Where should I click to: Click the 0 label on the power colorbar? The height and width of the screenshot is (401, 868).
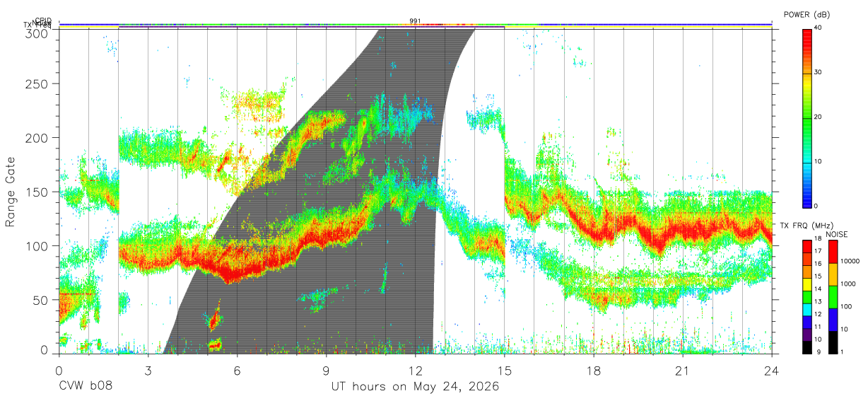pos(815,206)
